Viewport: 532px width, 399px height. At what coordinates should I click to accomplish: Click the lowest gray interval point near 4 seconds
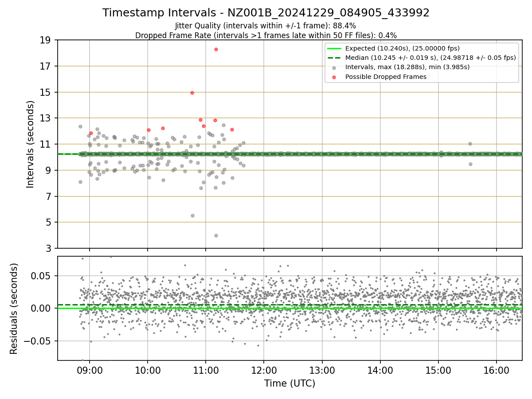click(x=216, y=235)
